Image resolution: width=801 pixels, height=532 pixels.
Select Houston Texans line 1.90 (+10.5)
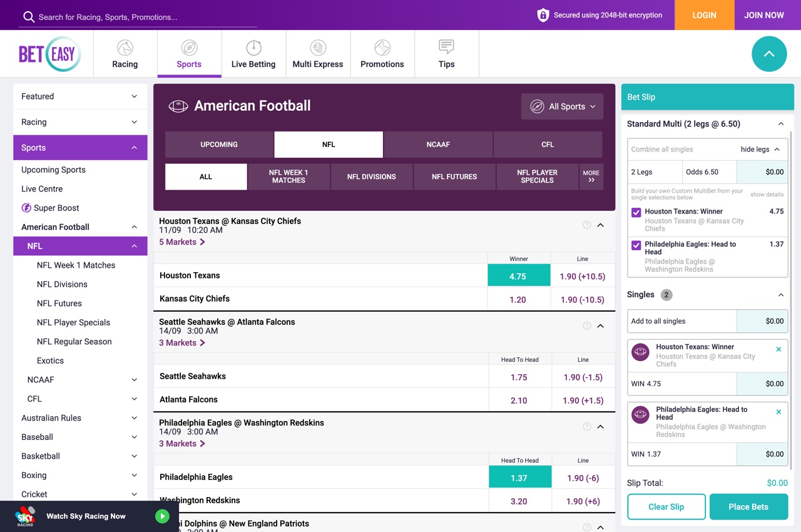click(x=583, y=275)
